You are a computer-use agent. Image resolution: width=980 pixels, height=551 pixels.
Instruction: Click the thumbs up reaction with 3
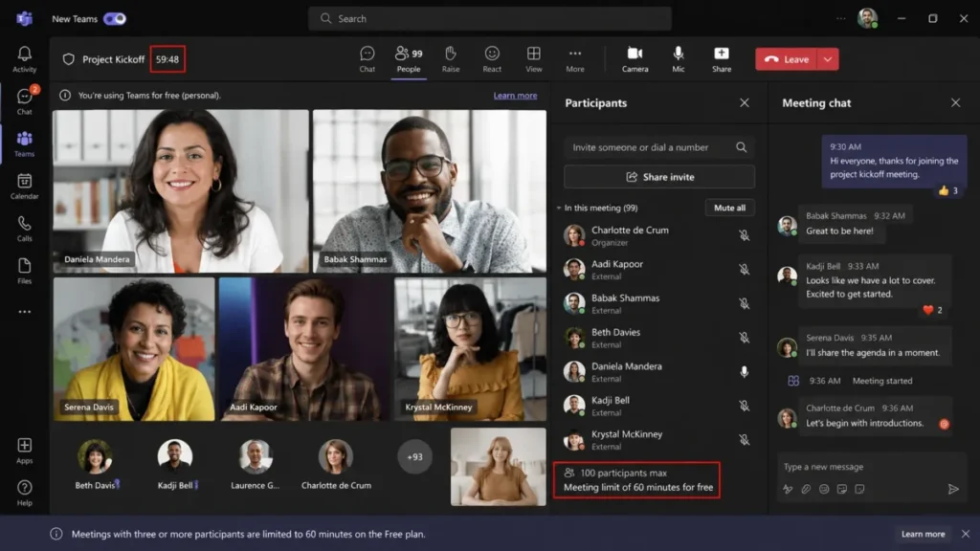coord(947,190)
